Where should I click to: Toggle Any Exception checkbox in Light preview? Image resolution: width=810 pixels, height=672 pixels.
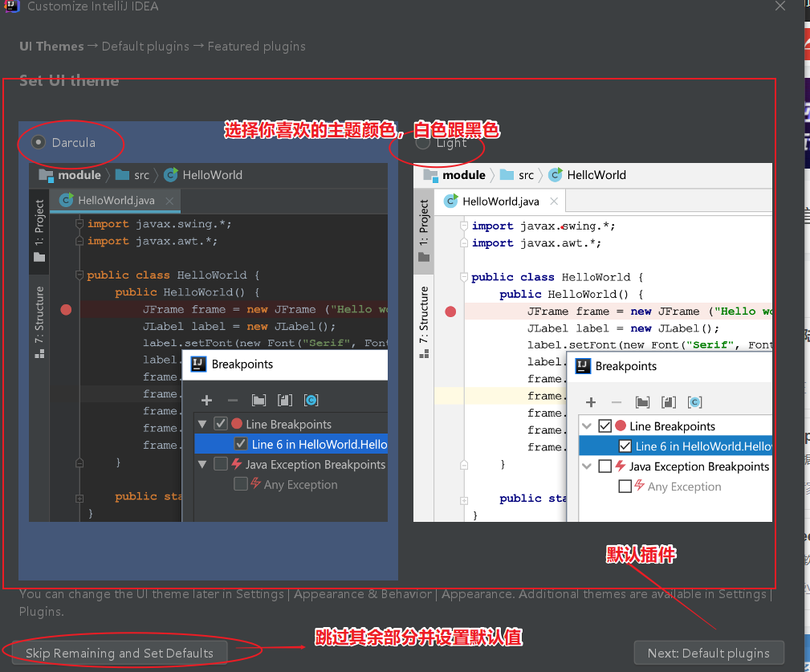[x=625, y=486]
